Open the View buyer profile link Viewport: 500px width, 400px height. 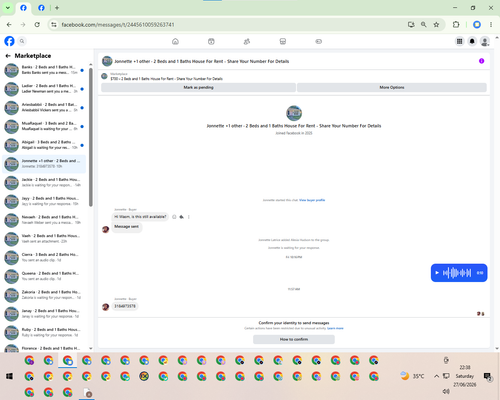(312, 200)
